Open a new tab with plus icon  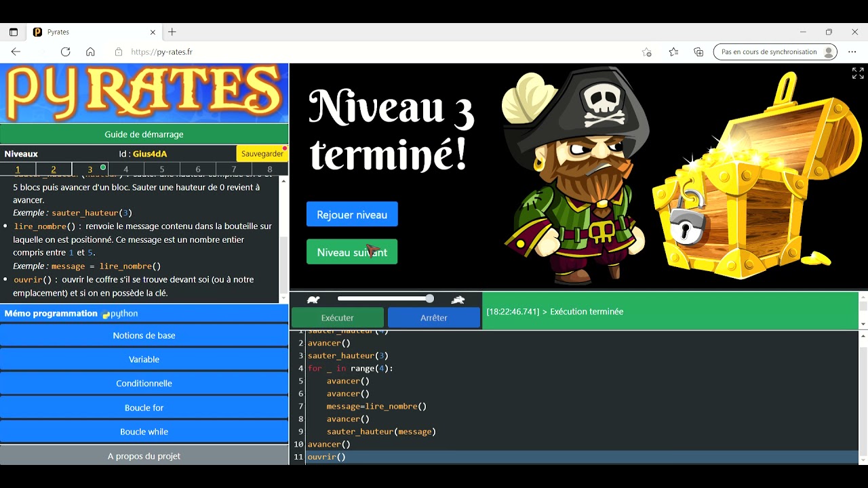click(172, 32)
